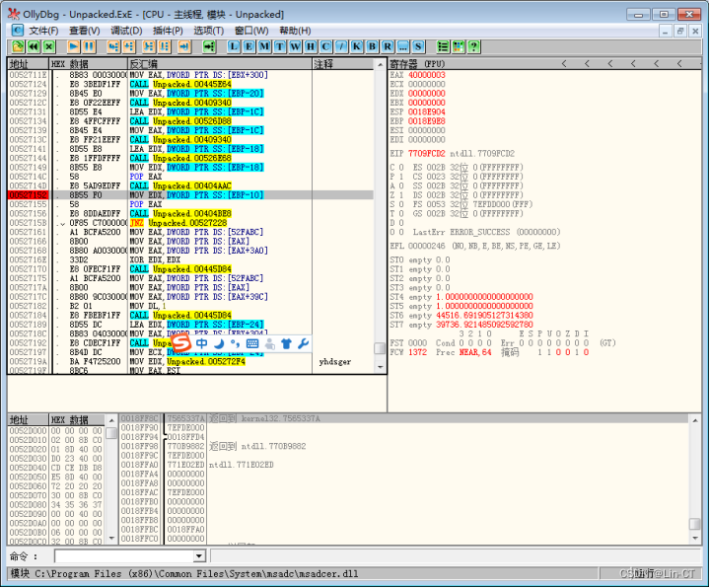Pause the debugged program

(x=90, y=46)
